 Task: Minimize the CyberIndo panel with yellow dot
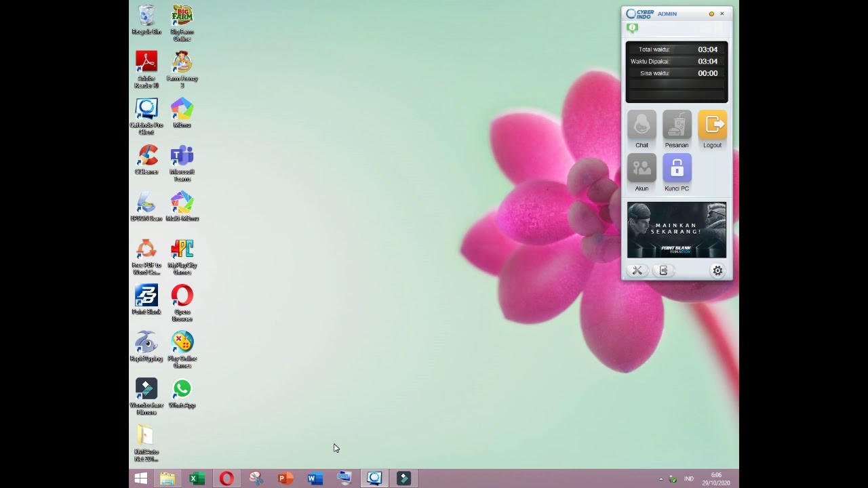click(x=711, y=14)
